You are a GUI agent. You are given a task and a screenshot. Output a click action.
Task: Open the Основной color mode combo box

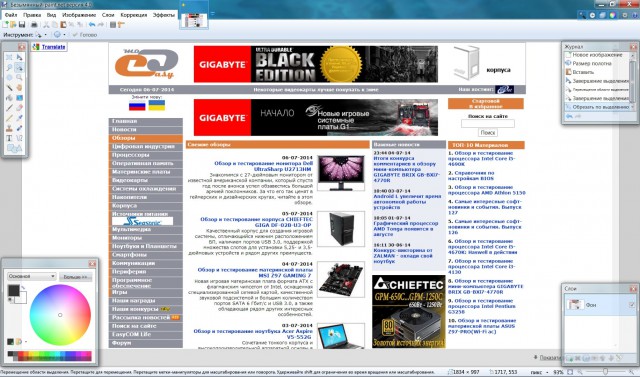(x=31, y=276)
